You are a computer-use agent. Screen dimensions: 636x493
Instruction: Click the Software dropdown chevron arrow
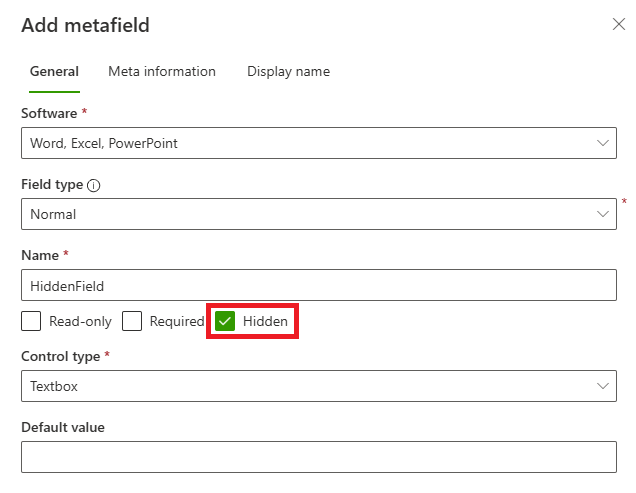[x=603, y=143]
